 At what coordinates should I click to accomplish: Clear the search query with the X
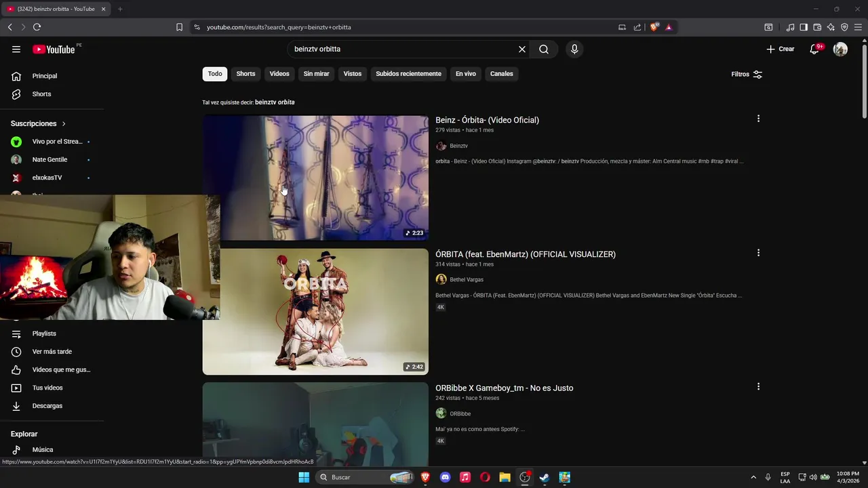(522, 49)
